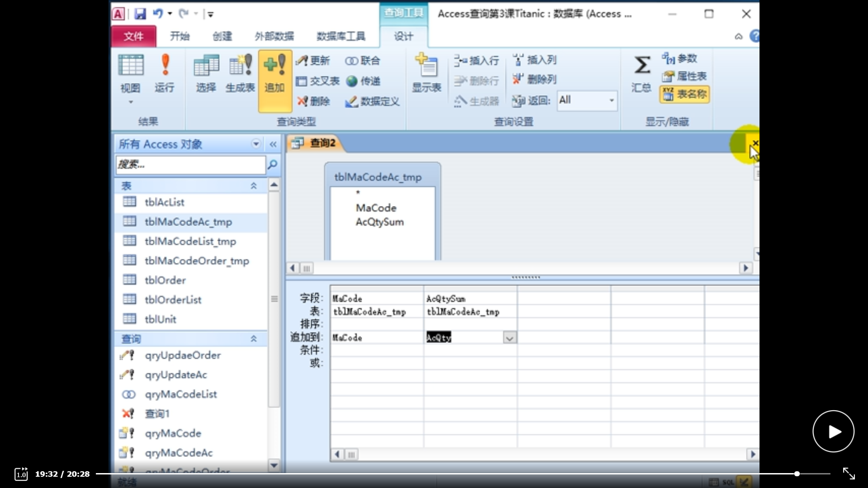Collapse the 表 (Tables) group
868x488 pixels.
pos(254,186)
